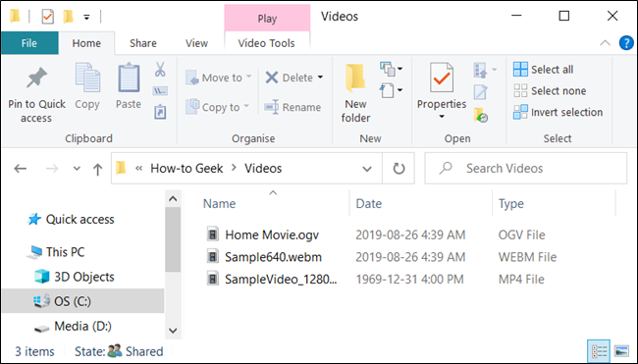
Task: Click Search Videos input field
Action: point(526,169)
